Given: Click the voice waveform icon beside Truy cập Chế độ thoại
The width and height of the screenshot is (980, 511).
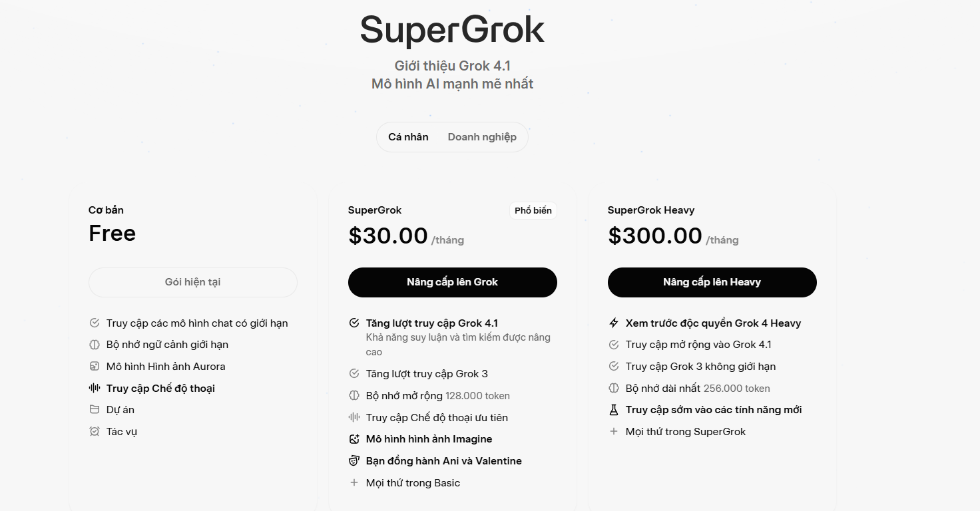Looking at the screenshot, I should coord(95,388).
